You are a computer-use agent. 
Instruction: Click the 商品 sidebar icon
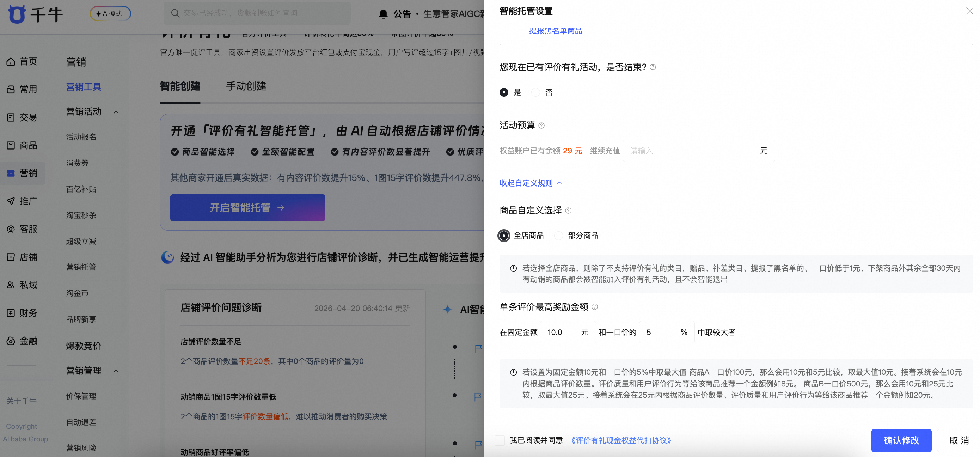pos(11,145)
